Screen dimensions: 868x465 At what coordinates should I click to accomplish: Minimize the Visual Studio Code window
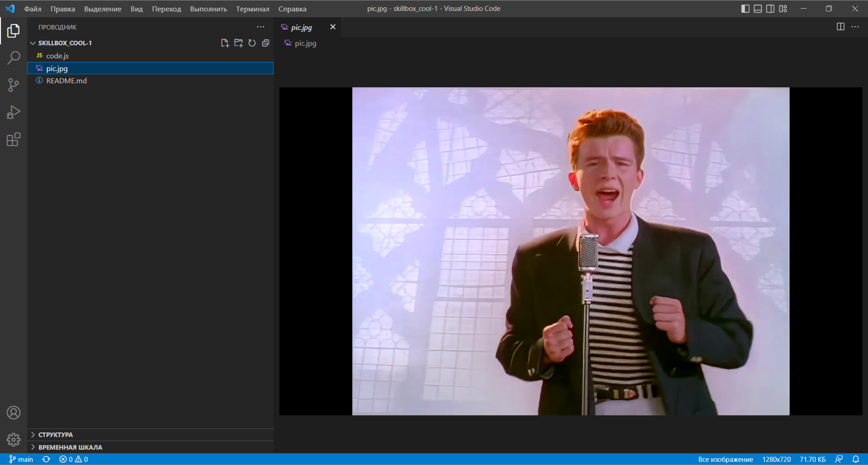point(804,9)
